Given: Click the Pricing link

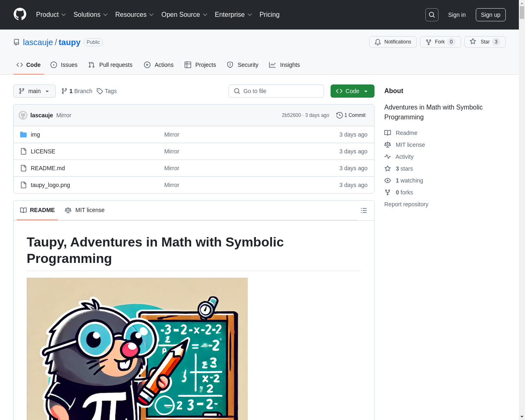Looking at the screenshot, I should pos(269,15).
